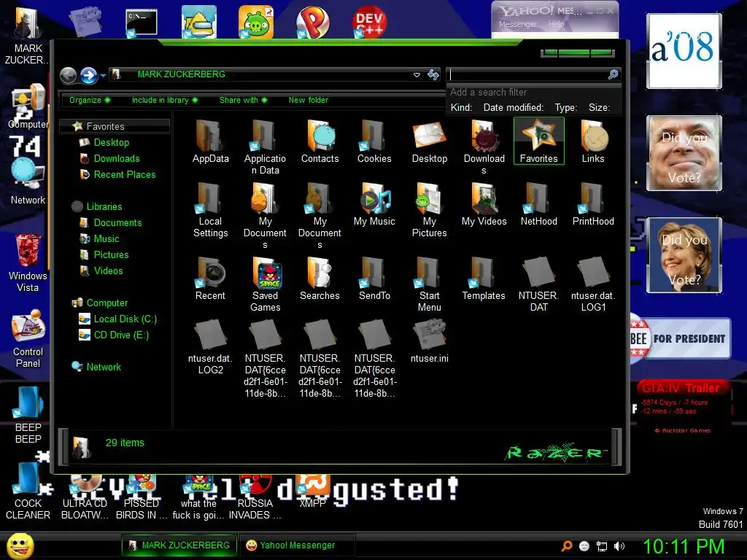Open the PrintHood folder

point(593,205)
